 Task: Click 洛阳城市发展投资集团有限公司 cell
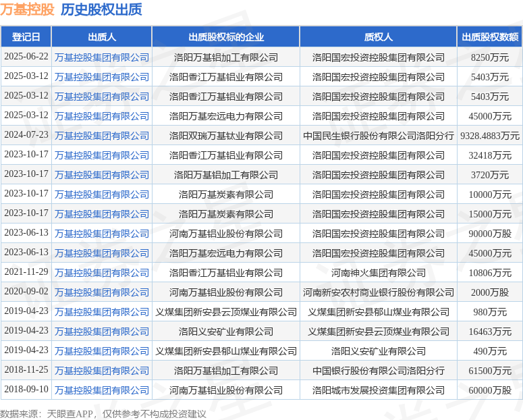coord(378,390)
